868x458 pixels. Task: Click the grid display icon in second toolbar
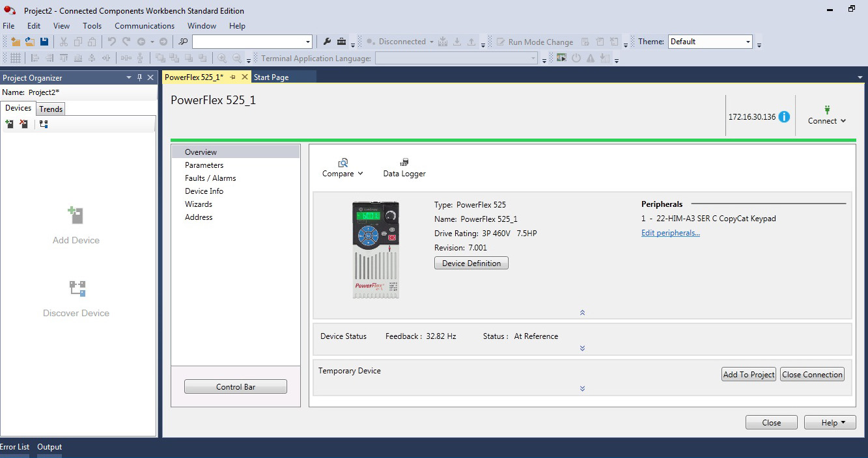click(16, 58)
